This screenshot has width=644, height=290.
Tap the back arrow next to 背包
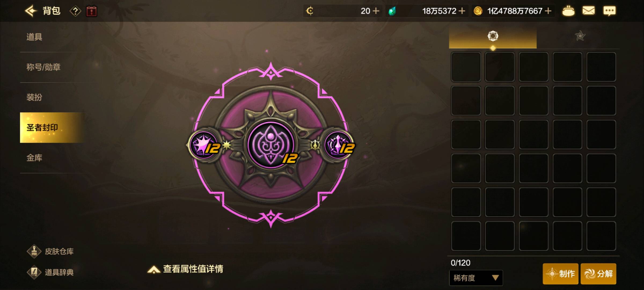point(31,11)
